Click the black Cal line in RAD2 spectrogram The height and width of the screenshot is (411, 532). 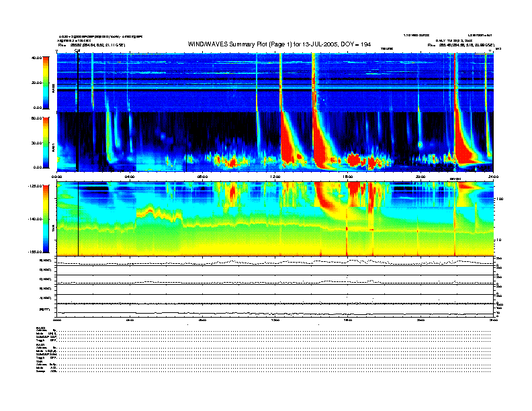[x=78, y=83]
